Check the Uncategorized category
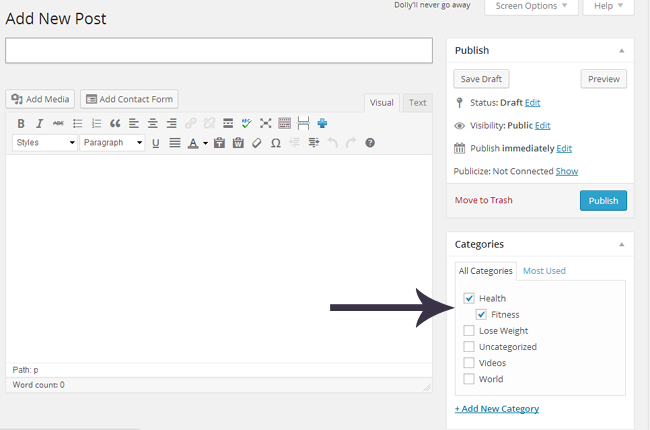The image size is (650, 430). tap(469, 347)
